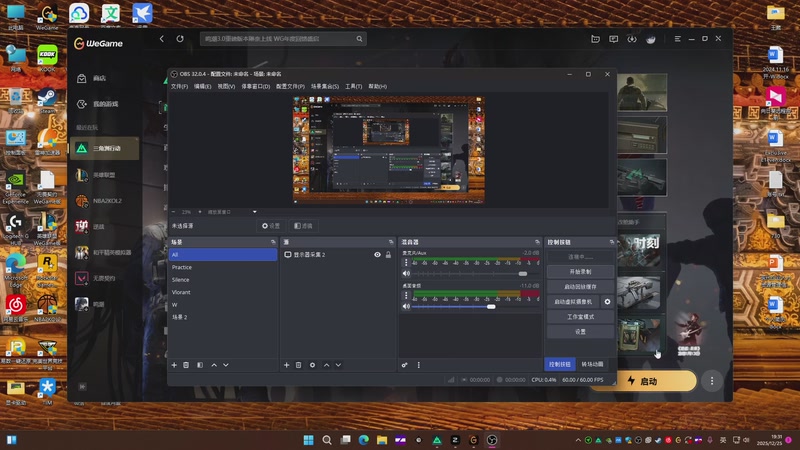The width and height of the screenshot is (800, 450).
Task: Open the three-dot menu beside WeGame launch button
Action: pos(712,381)
